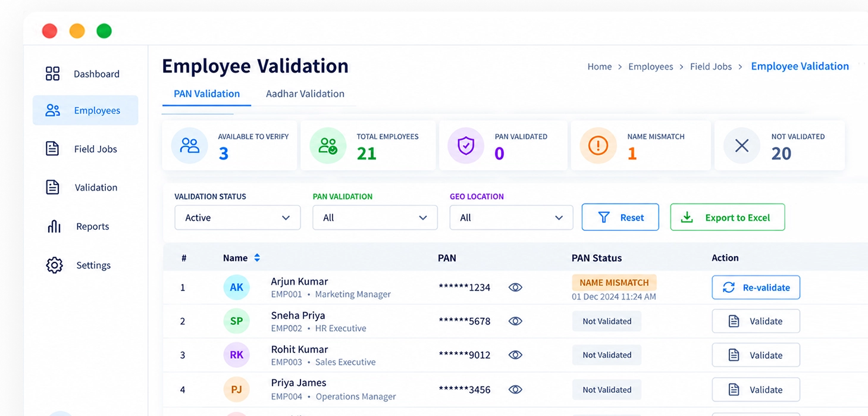Image resolution: width=868 pixels, height=416 pixels.
Task: Click timestamp 01 Dec 2024 11:24 AM
Action: pos(614,296)
